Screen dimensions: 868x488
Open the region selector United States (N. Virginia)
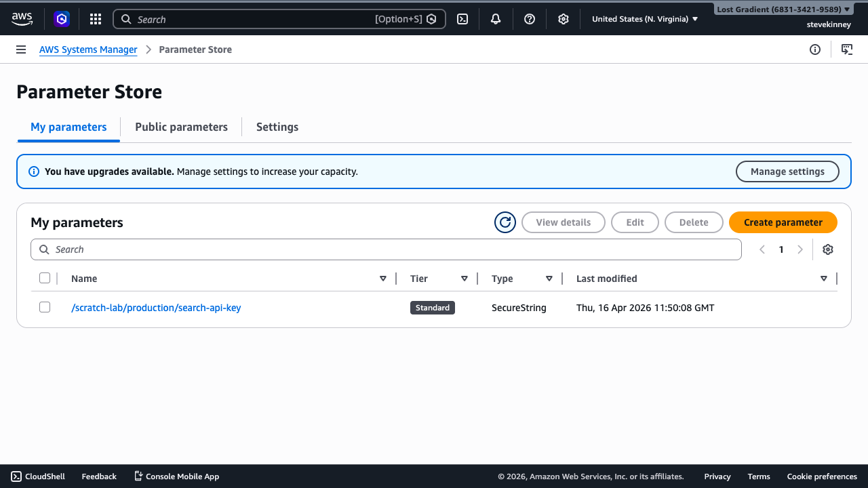pyautogui.click(x=645, y=19)
